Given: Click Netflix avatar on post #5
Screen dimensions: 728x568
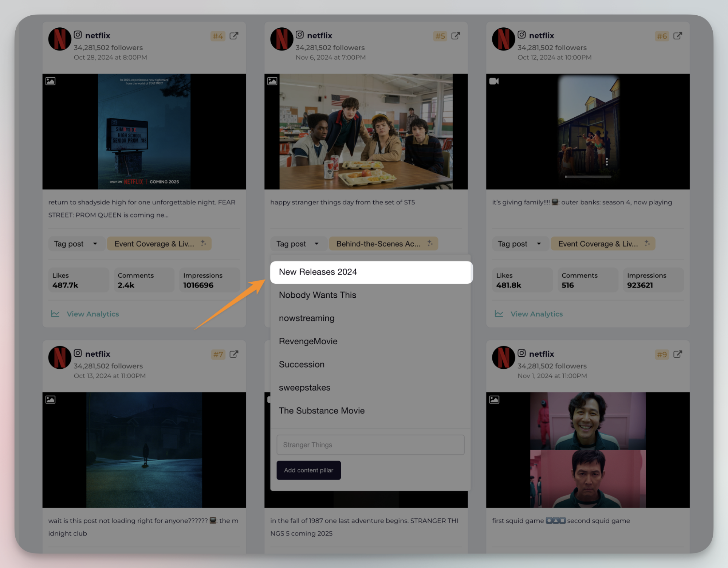Looking at the screenshot, I should click(x=282, y=39).
